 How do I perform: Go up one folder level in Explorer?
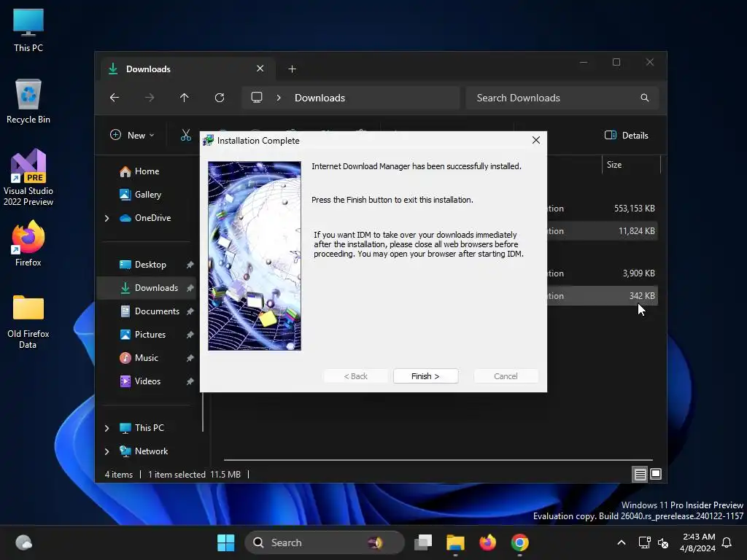[185, 98]
